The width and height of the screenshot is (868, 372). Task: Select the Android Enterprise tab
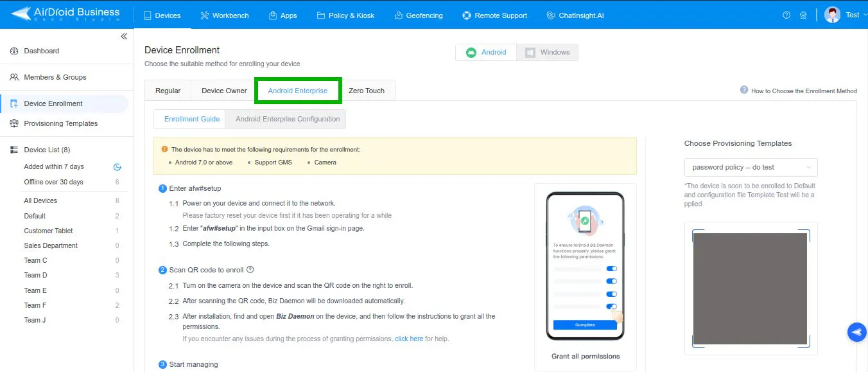(x=298, y=91)
